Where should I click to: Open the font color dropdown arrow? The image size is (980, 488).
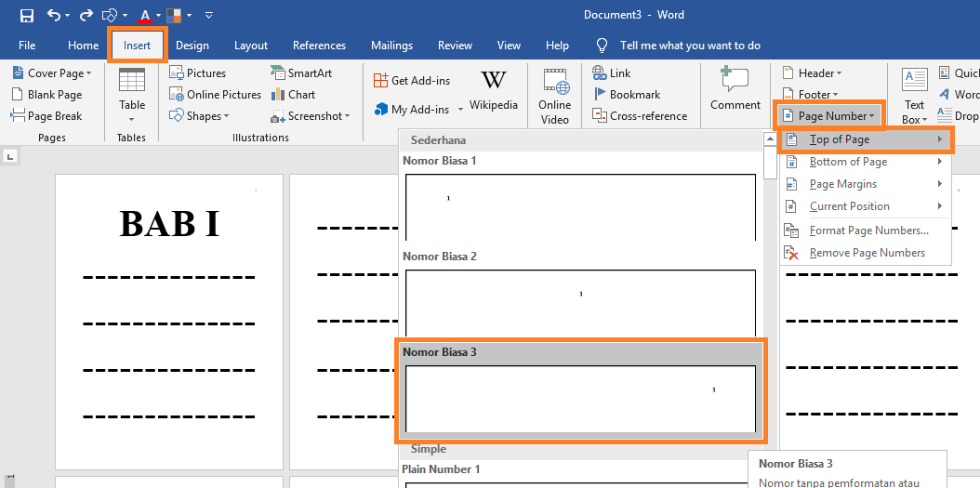tap(159, 15)
